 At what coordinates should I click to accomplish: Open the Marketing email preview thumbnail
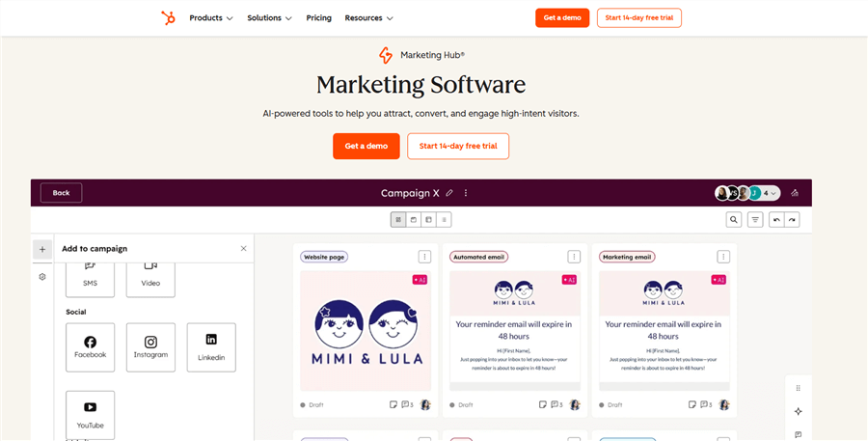click(665, 331)
